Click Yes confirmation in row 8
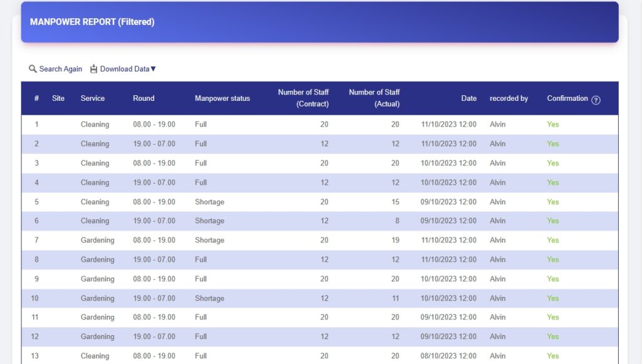This screenshot has width=642, height=364. (x=553, y=259)
